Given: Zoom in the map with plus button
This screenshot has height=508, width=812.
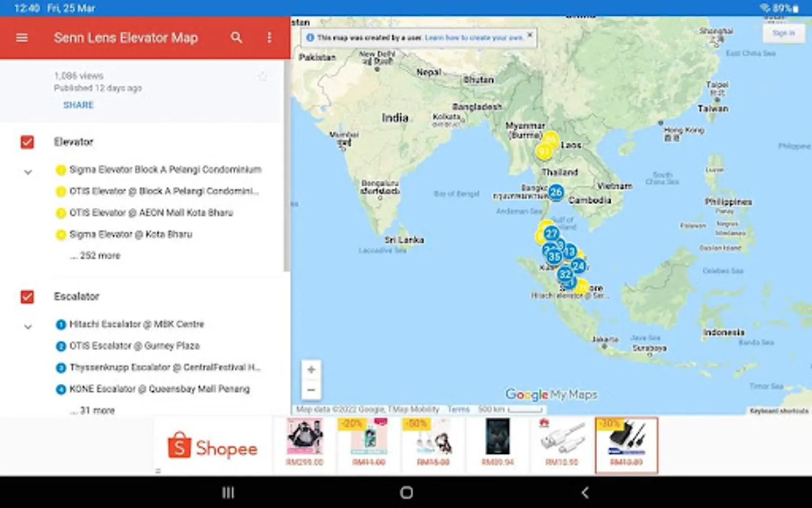Looking at the screenshot, I should tap(311, 370).
